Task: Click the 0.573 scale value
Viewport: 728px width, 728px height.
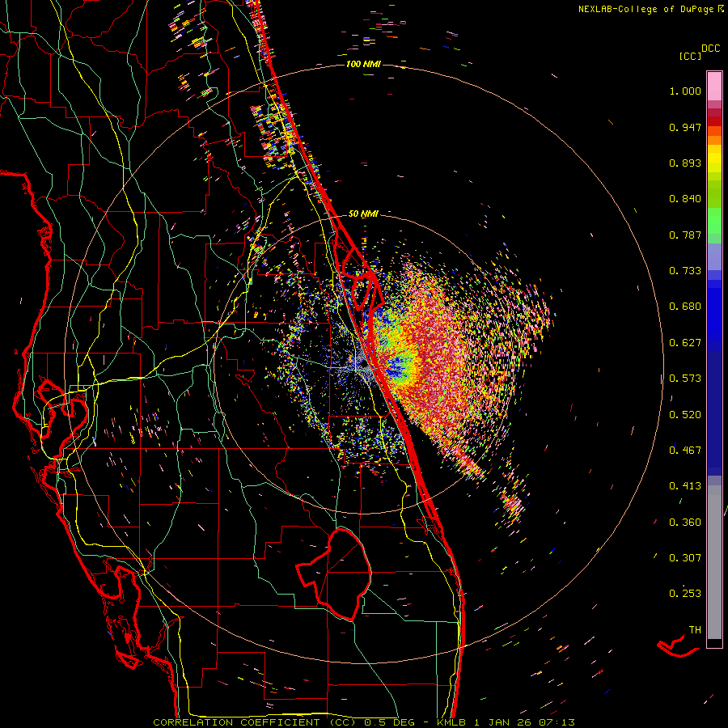Action: coord(685,379)
